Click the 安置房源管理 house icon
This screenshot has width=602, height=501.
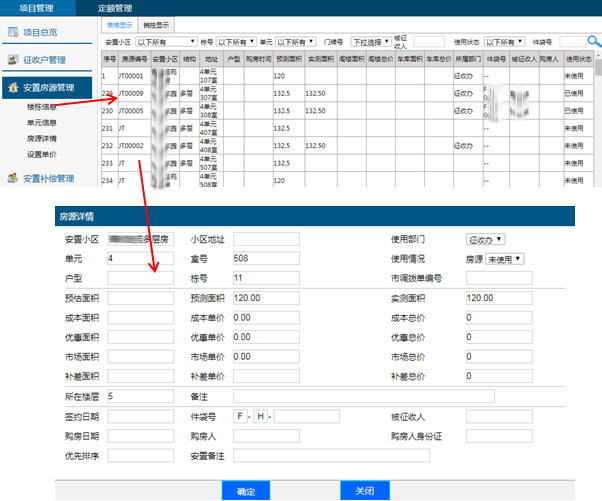13,88
